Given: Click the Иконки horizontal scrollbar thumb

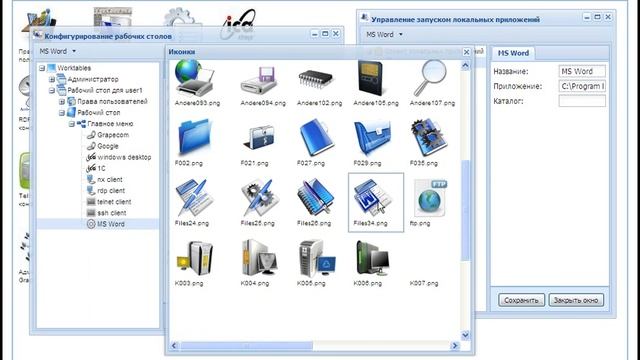Looking at the screenshot, I should [247, 346].
